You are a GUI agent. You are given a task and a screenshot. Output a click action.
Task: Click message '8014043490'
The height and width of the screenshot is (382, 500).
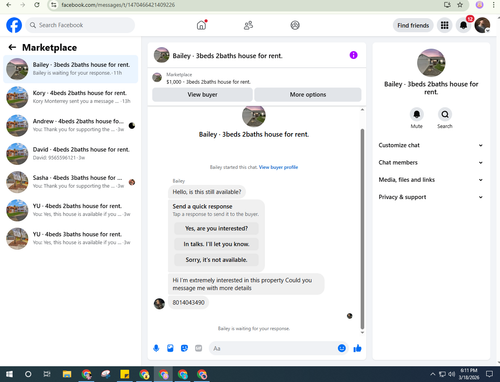click(x=188, y=303)
